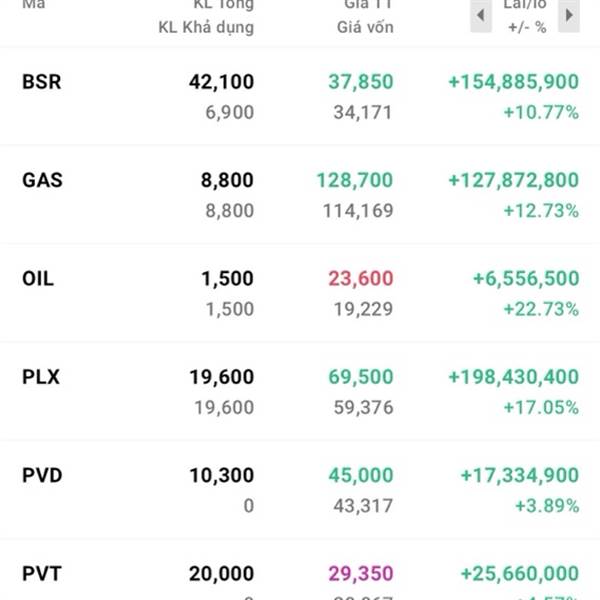Screen dimensions: 600x600
Task: Click the right arrow in the header
Action: (568, 15)
